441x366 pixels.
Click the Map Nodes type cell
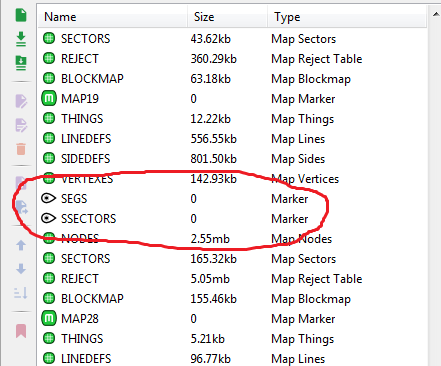pos(302,239)
